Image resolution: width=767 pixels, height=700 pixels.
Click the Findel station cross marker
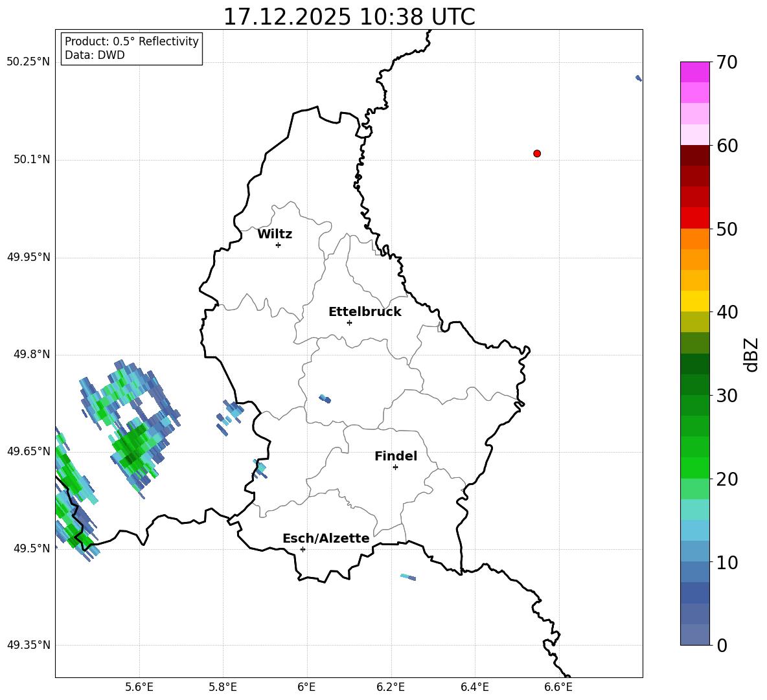(395, 468)
